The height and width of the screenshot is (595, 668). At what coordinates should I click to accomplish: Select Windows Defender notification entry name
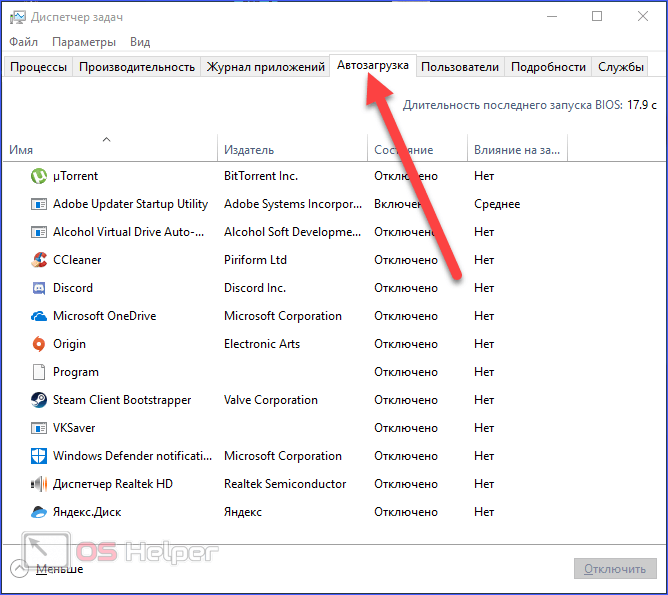click(132, 456)
